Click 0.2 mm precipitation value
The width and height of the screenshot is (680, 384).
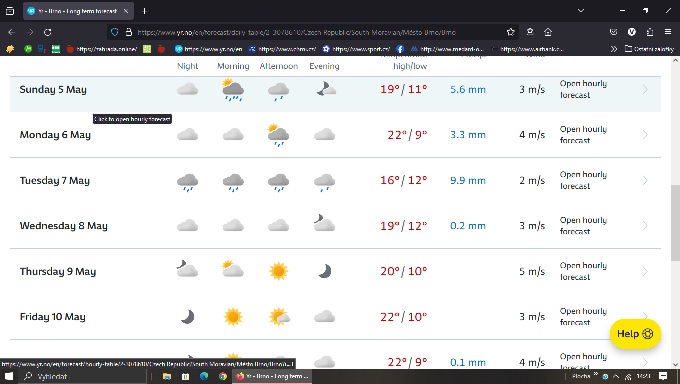468,226
